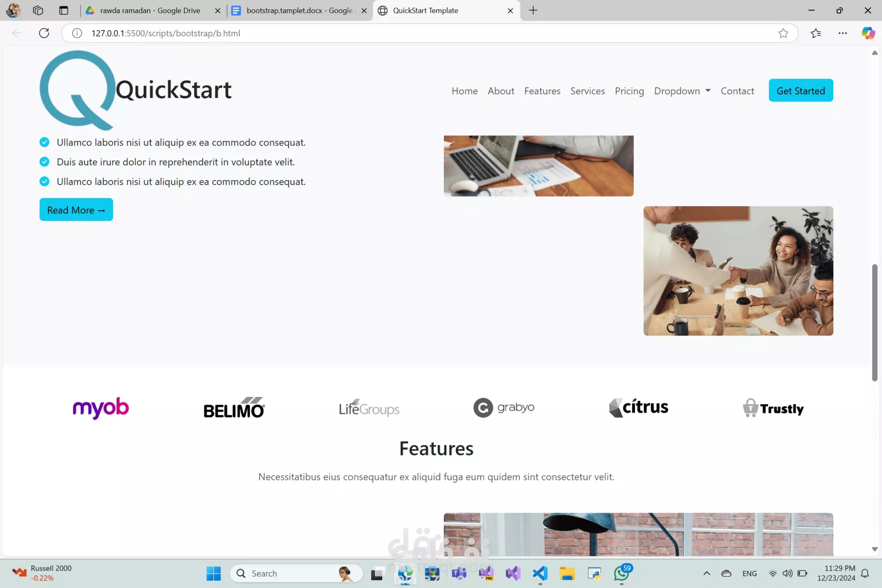The height and width of the screenshot is (588, 882).
Task: Click the myob client logo
Action: 101,408
